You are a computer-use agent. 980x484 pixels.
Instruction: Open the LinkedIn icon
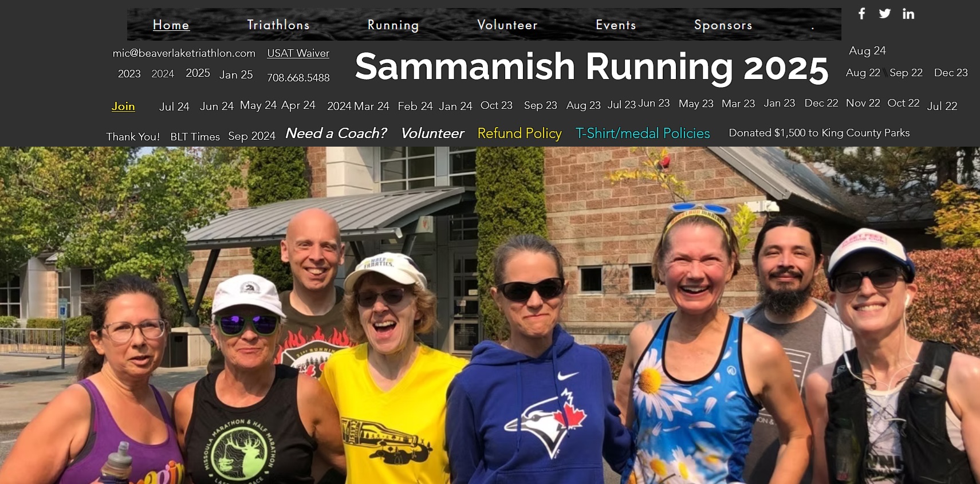click(908, 14)
